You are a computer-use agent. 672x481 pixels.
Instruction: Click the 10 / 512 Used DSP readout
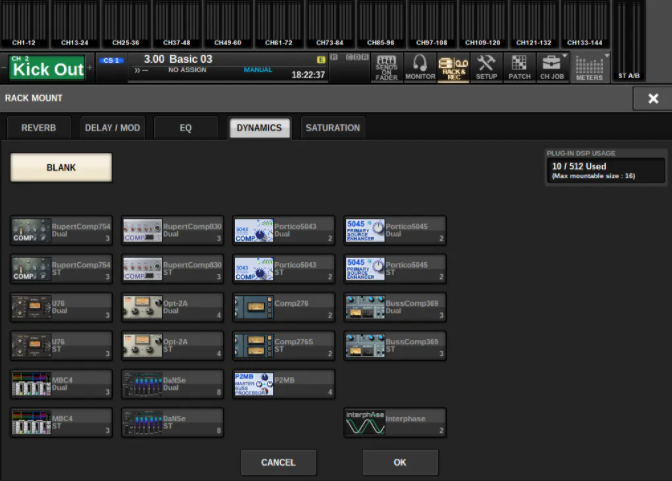click(606, 170)
